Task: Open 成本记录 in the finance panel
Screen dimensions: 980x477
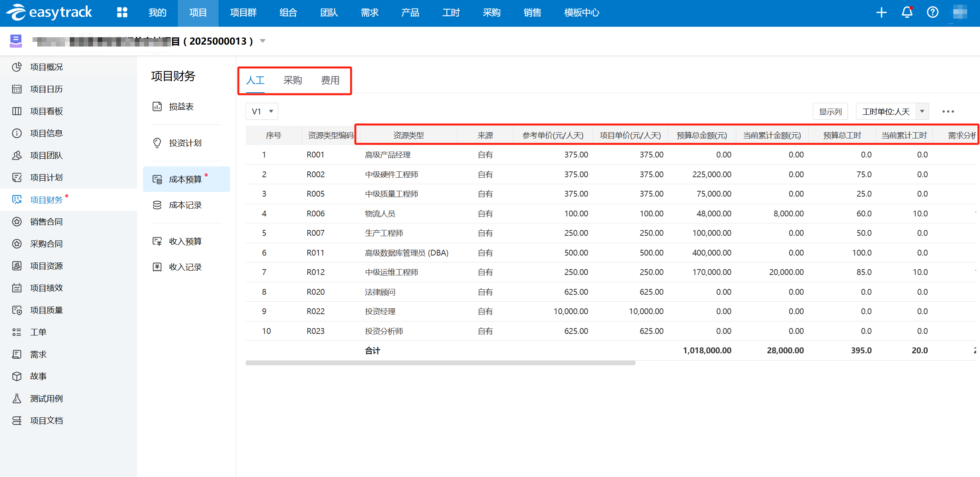Action: 185,205
